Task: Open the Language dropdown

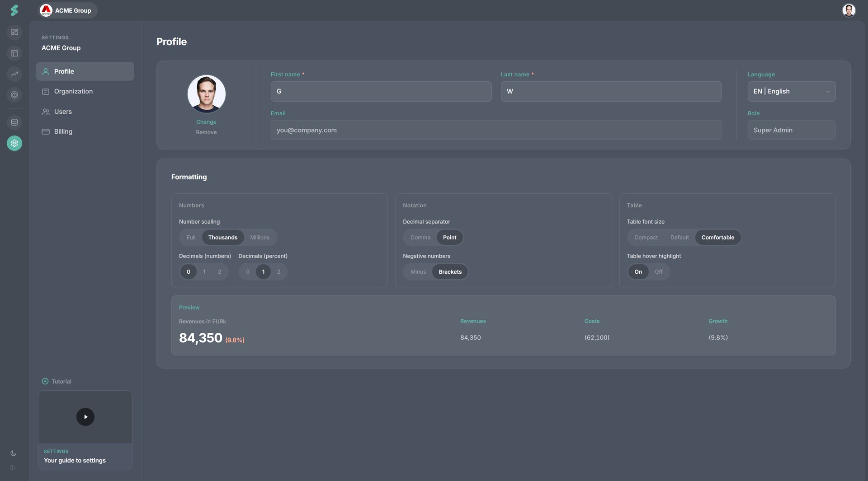Action: 792,91
